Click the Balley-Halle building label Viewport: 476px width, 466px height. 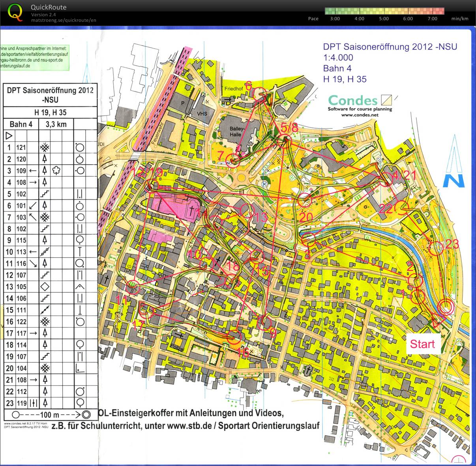[237, 132]
